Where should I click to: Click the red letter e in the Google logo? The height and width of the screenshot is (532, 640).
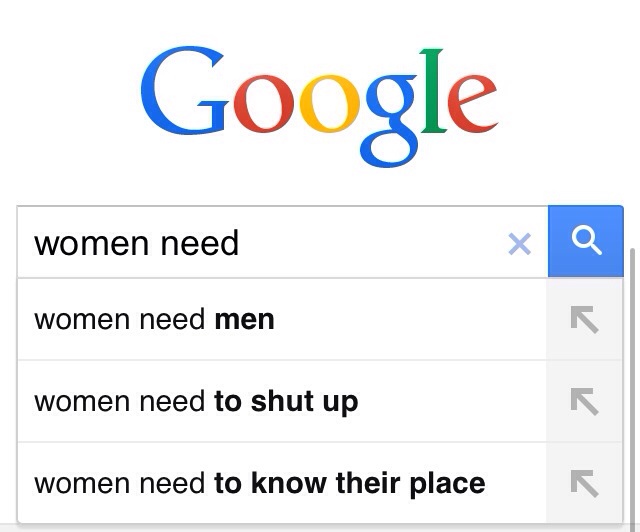coord(472,104)
